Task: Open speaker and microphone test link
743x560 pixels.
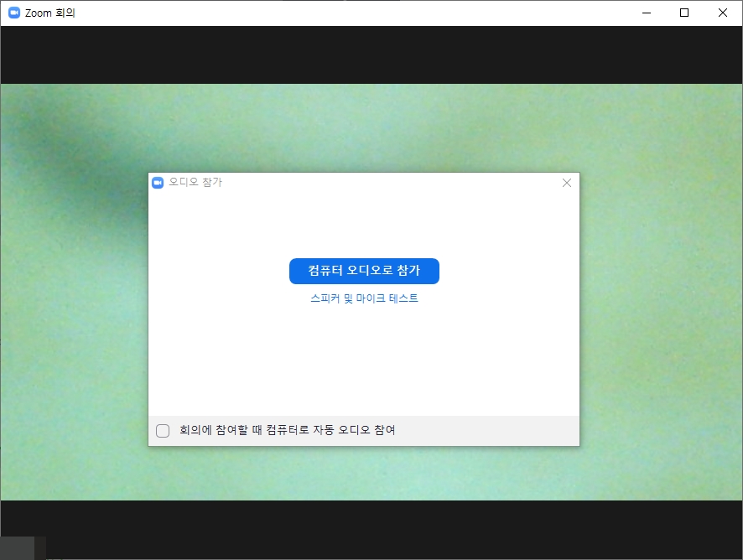Action: [x=364, y=298]
